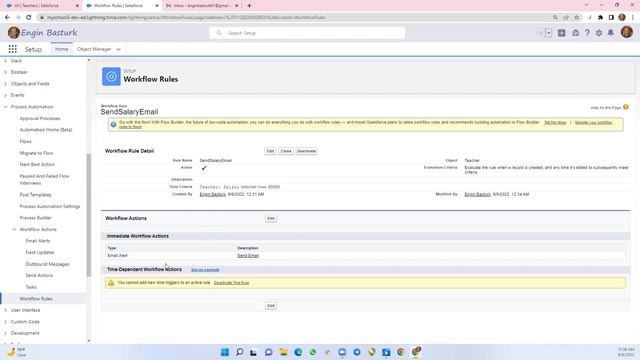Go back in browser

[7, 18]
